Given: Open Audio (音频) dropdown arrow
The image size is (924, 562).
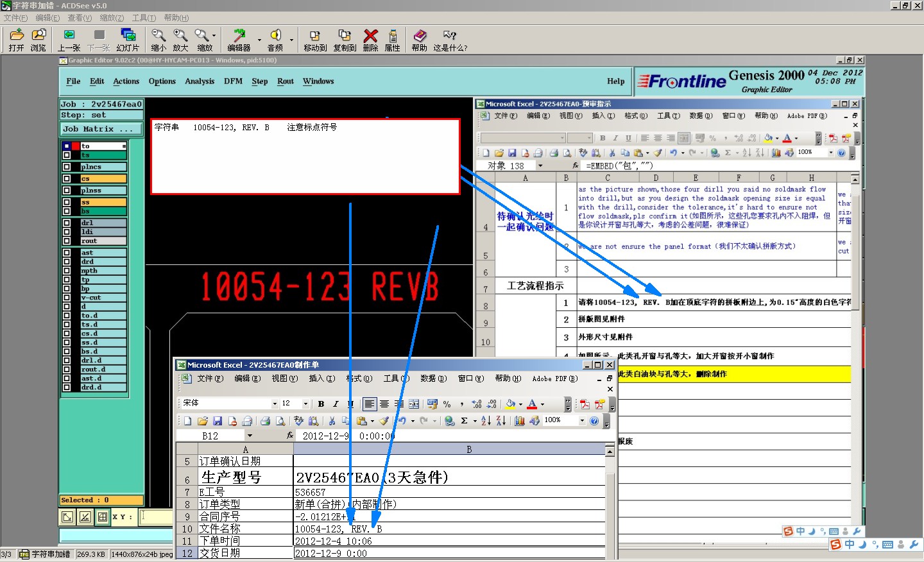Looking at the screenshot, I should (x=291, y=40).
